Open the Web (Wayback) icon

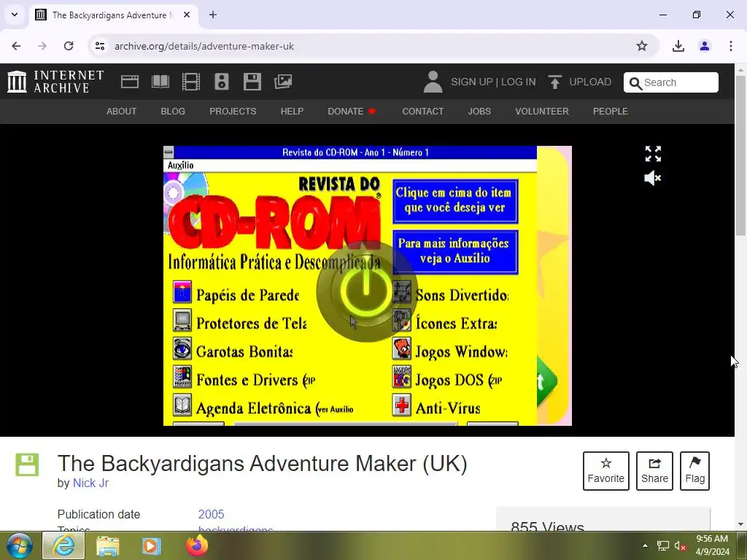coord(130,82)
